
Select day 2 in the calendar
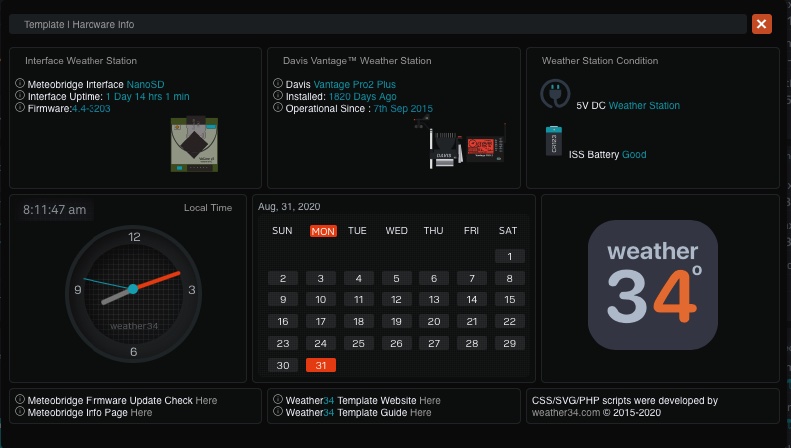[283, 278]
